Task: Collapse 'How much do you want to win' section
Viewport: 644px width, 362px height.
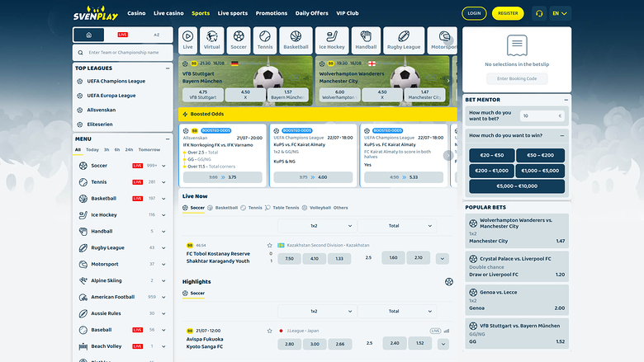Action: pos(562,135)
